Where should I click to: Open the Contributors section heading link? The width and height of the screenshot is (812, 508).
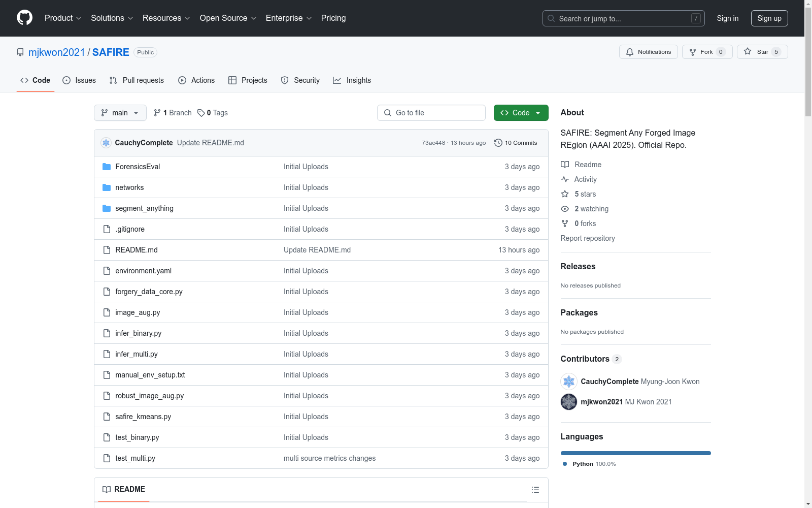591,359
